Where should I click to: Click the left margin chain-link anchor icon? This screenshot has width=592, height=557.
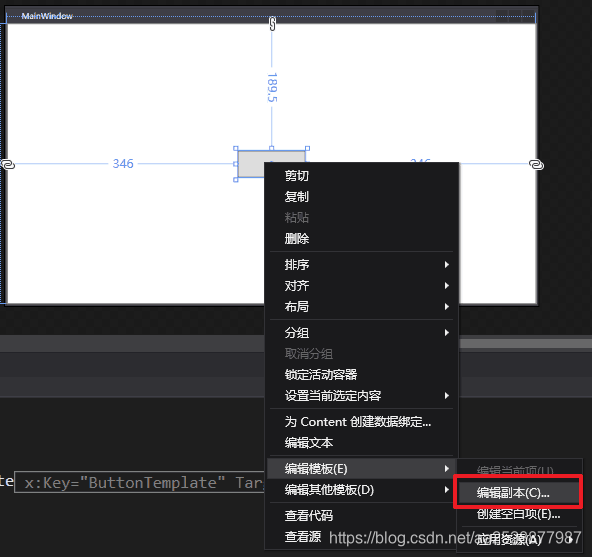(x=8, y=164)
